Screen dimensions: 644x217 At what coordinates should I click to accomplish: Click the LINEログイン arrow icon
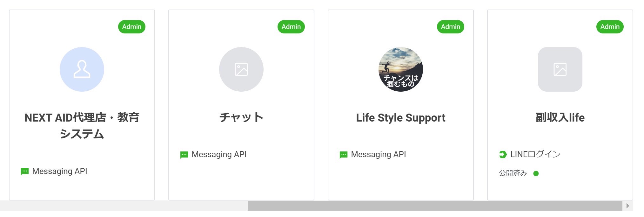click(503, 155)
